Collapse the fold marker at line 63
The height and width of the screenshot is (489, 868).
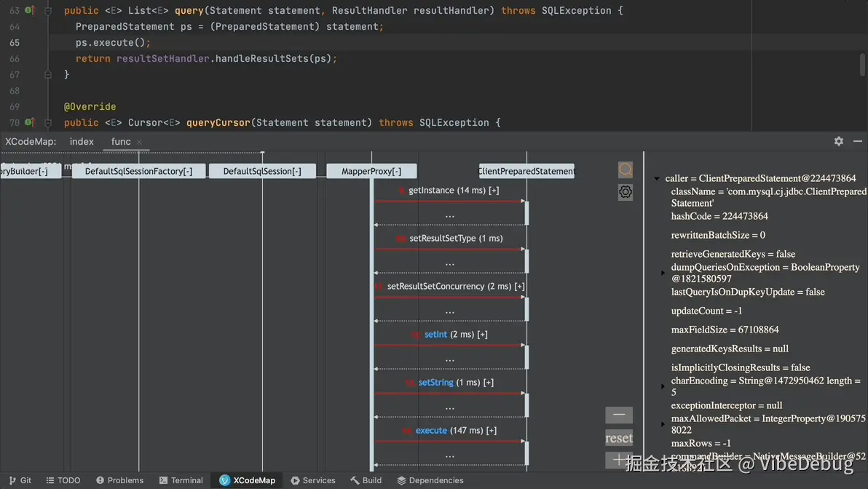(48, 10)
